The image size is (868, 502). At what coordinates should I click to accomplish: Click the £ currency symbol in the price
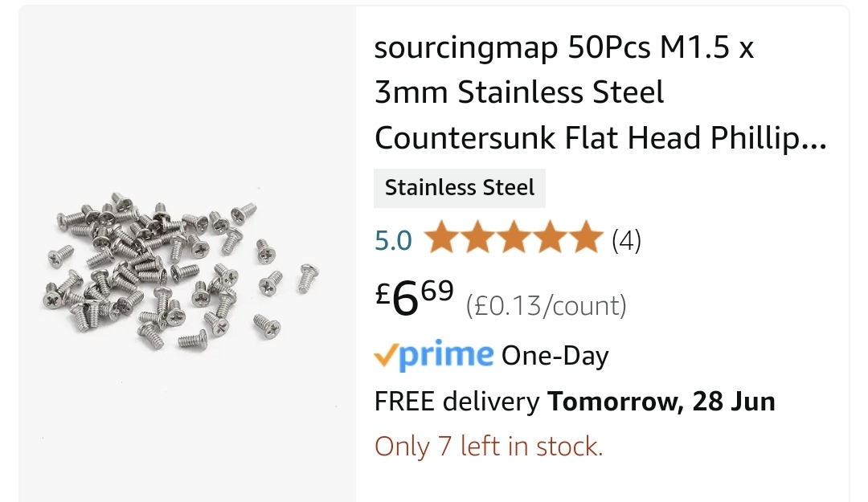(x=383, y=292)
